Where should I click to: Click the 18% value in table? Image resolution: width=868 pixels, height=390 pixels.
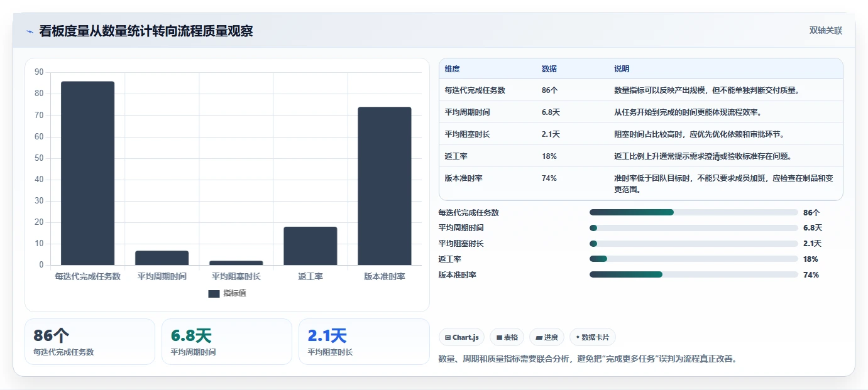549,156
